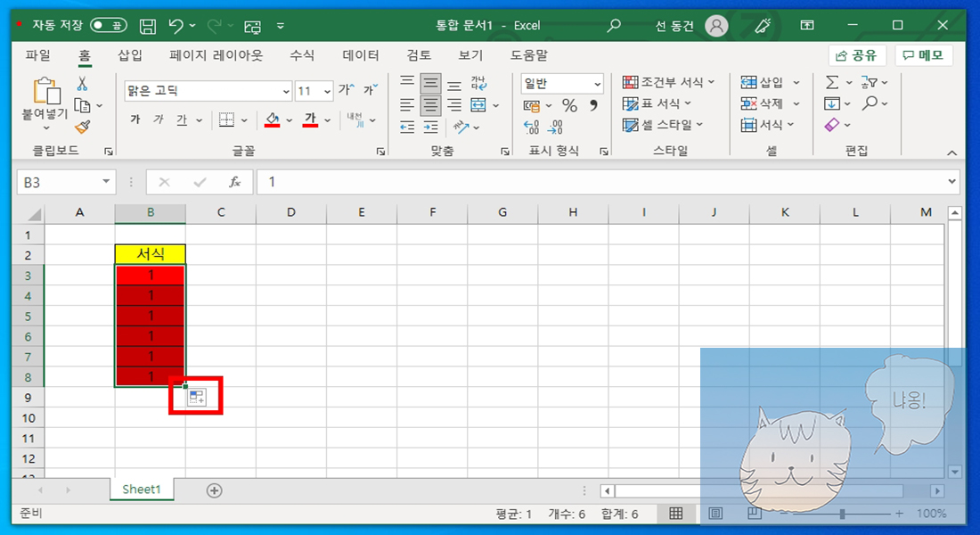Switch to the 삽입 ribbon tab
This screenshot has width=980, height=535.
[130, 55]
